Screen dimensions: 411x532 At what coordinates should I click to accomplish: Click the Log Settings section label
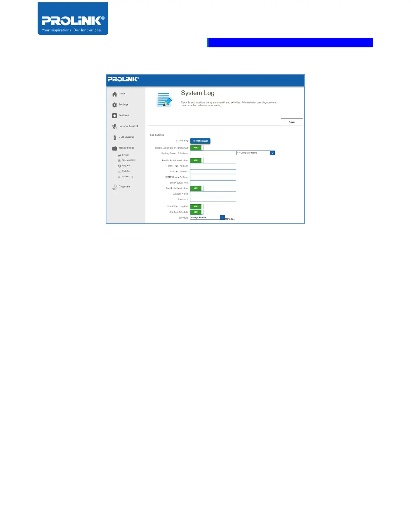coord(157,135)
